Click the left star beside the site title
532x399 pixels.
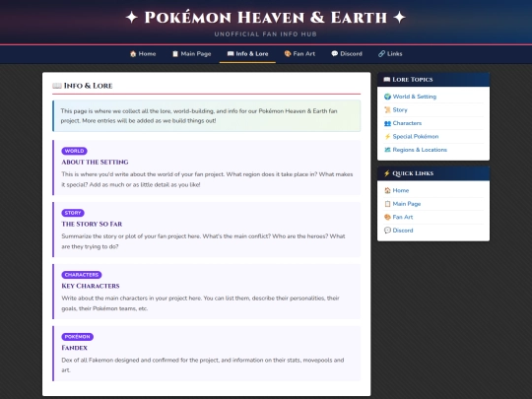click(132, 18)
